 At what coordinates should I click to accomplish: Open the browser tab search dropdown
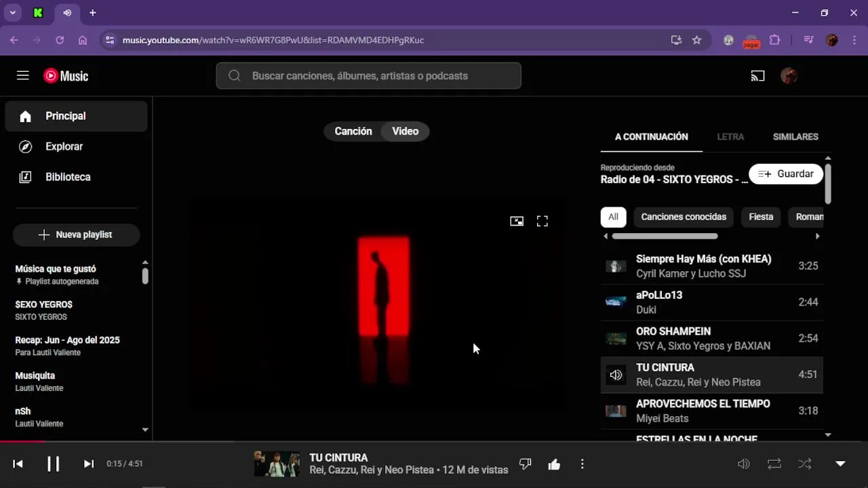[12, 13]
